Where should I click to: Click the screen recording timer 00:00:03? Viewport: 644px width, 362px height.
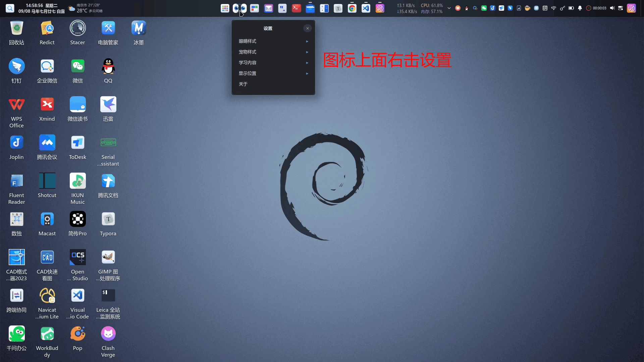pos(596,8)
